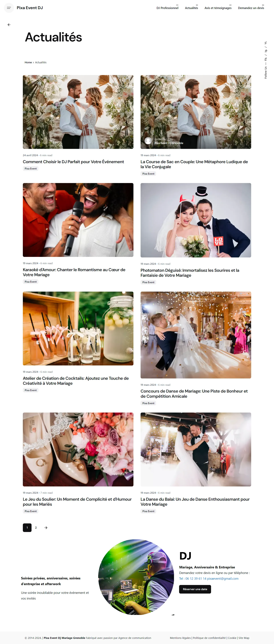Click the author avatar on second post
This screenshot has height=644, width=274.
pyautogui.click(x=148, y=141)
